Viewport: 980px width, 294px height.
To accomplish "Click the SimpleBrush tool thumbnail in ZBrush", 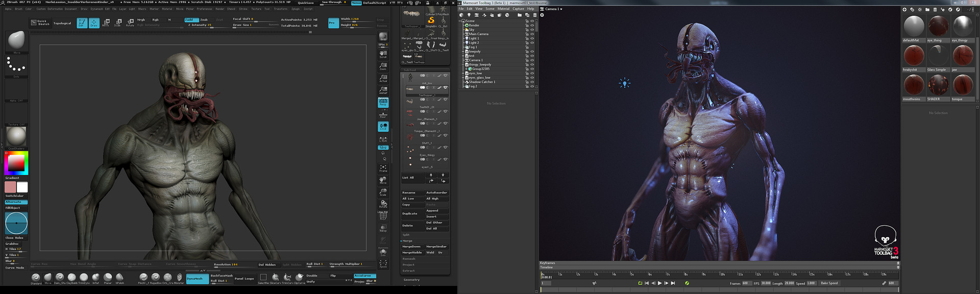I will [x=431, y=21].
